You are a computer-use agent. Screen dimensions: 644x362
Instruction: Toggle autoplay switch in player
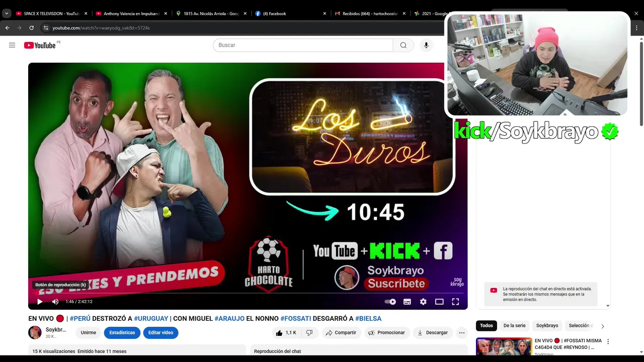click(x=390, y=302)
